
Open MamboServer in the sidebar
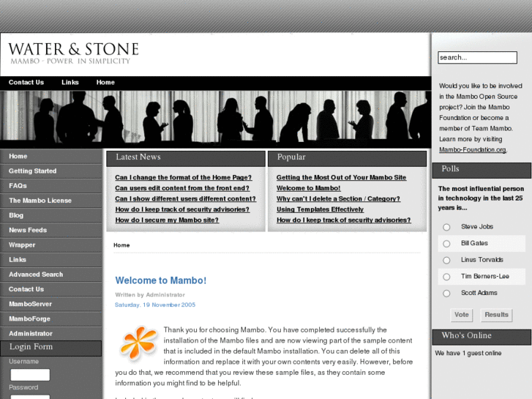pos(51,304)
